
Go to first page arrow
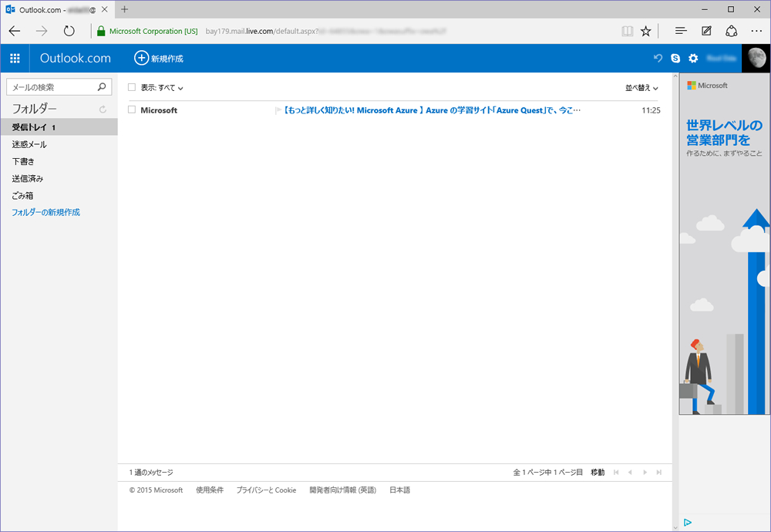click(615, 472)
